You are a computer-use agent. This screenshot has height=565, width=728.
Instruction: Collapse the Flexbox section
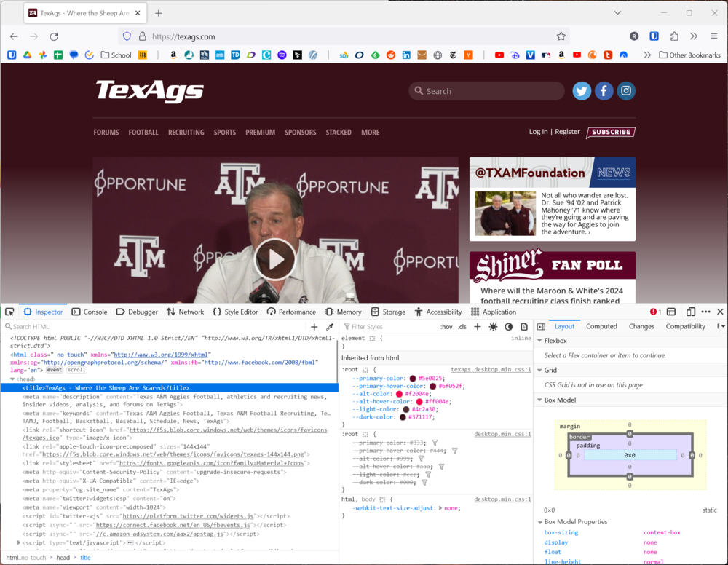click(539, 341)
